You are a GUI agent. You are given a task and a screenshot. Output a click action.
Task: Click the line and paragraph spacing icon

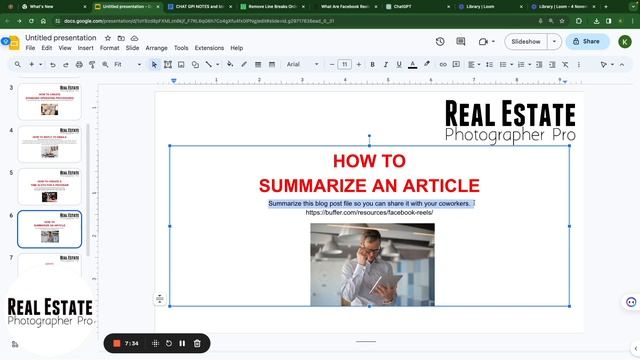pos(489,64)
